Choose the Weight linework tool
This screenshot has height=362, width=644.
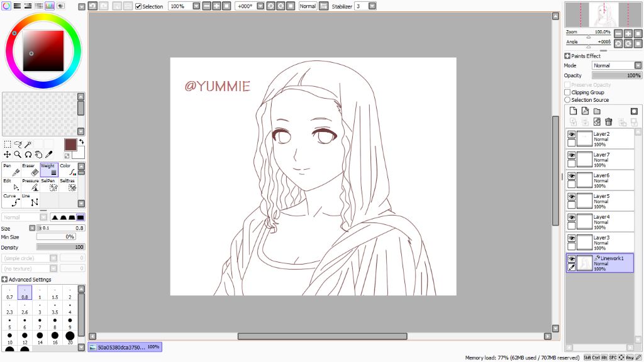[49, 170]
